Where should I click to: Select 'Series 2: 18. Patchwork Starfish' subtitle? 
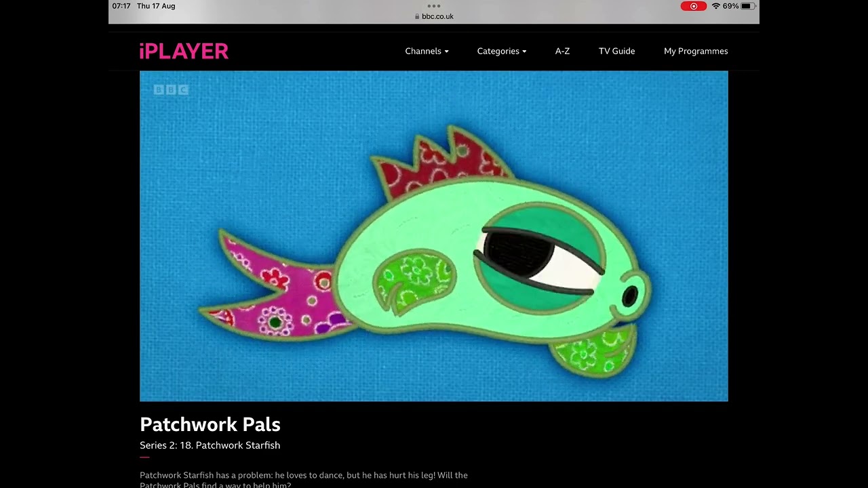(x=210, y=445)
